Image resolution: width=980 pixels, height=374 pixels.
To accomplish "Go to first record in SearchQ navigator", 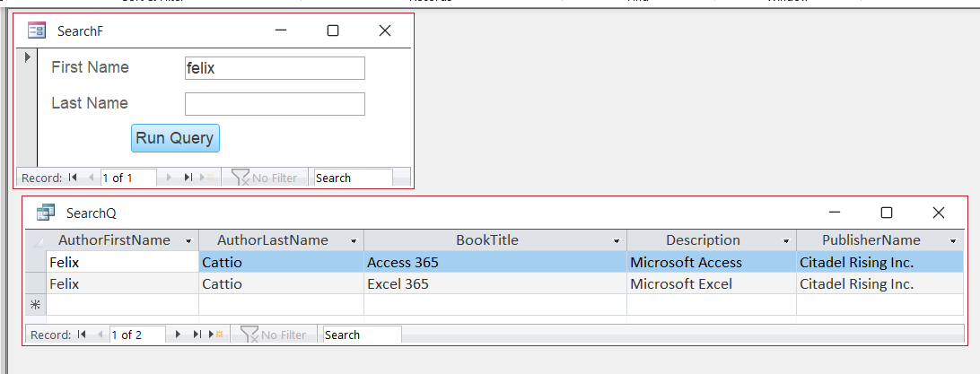I will [83, 335].
